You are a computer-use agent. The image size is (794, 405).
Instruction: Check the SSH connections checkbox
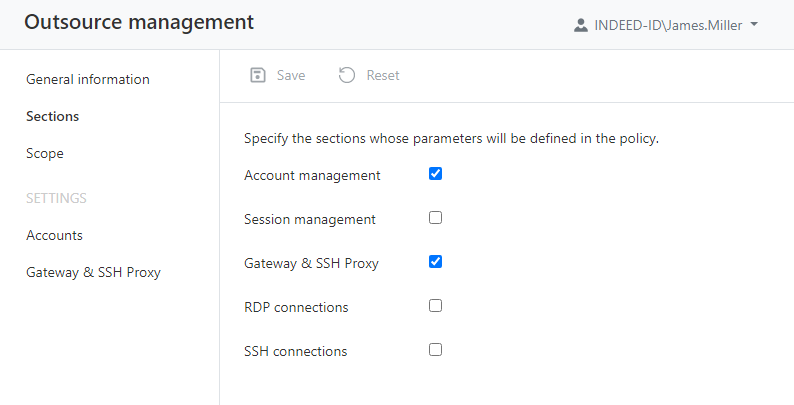point(435,350)
